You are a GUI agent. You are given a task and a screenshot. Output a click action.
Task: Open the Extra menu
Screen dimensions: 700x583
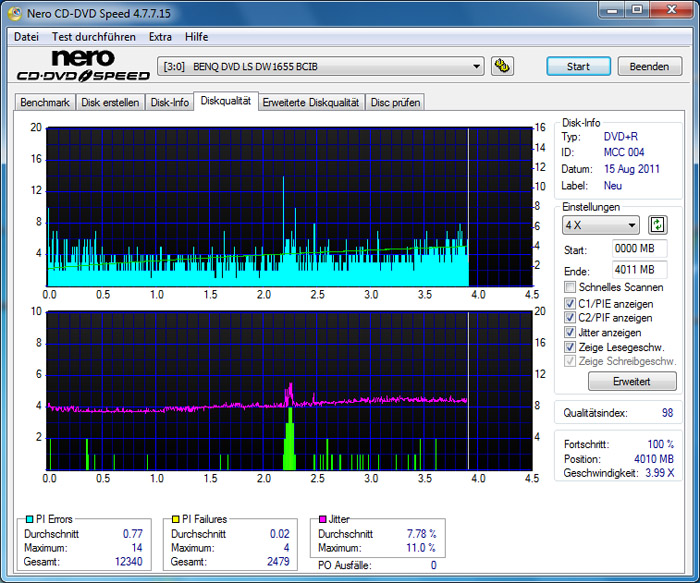tap(160, 37)
